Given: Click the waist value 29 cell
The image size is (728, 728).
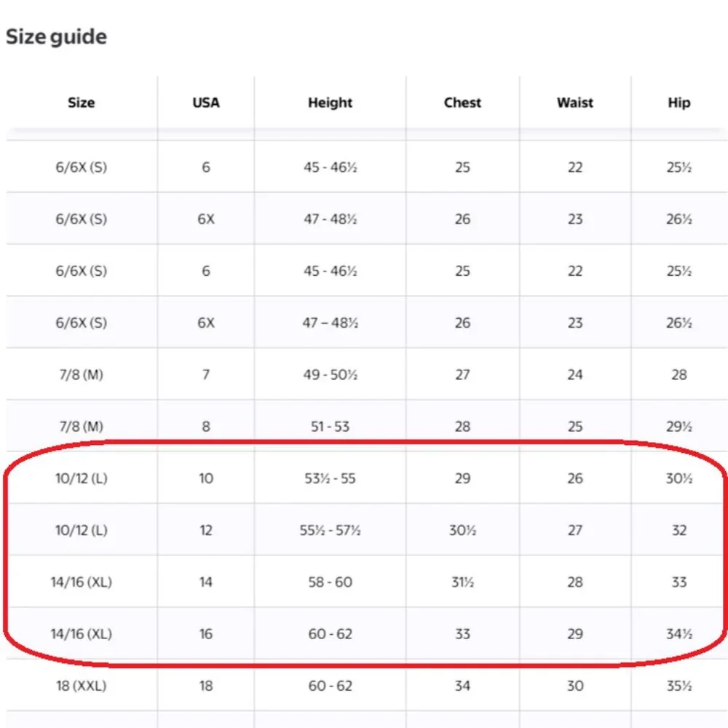Looking at the screenshot, I should pos(575,634).
